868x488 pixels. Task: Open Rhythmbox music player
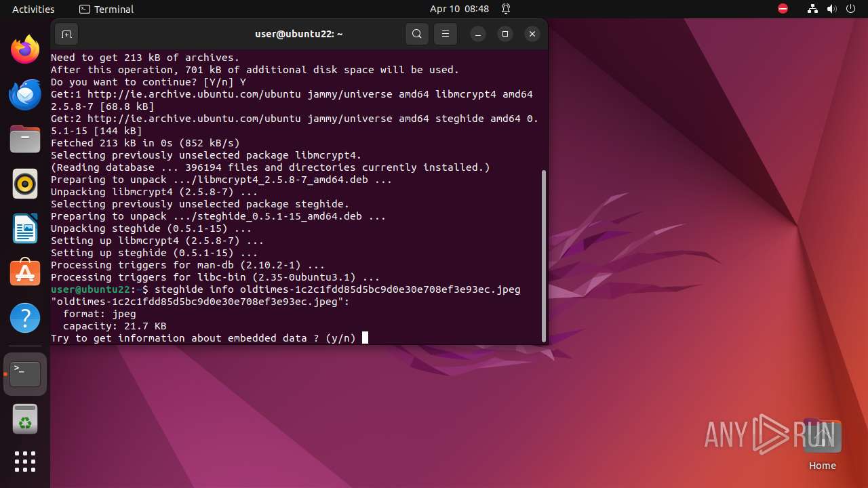[25, 184]
